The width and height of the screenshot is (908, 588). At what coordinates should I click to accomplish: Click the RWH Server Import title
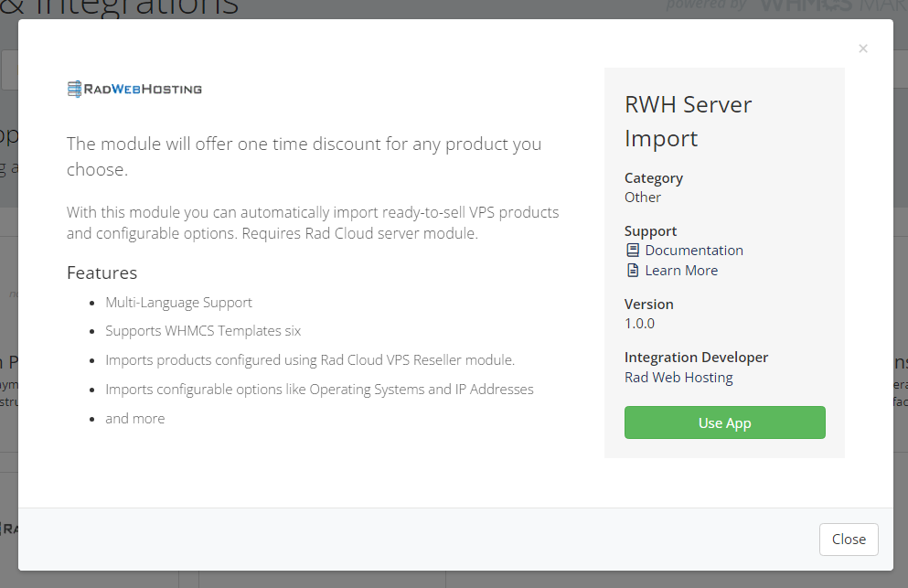(x=688, y=121)
